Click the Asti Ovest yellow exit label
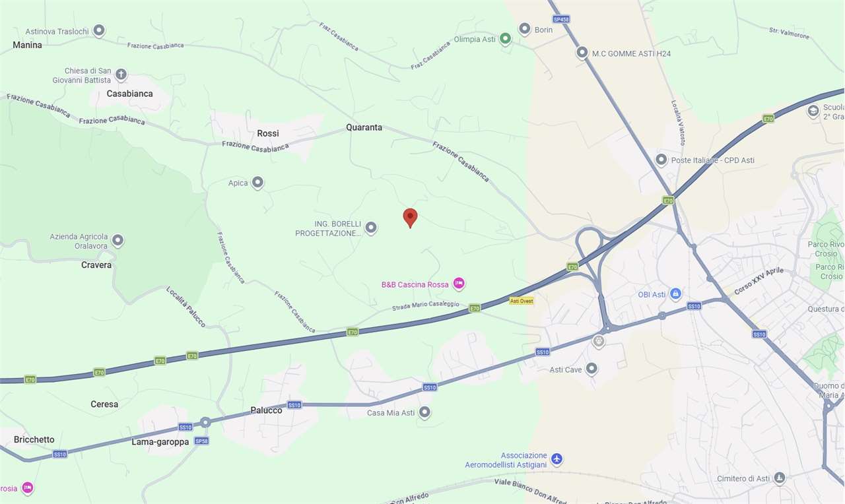 pos(522,301)
